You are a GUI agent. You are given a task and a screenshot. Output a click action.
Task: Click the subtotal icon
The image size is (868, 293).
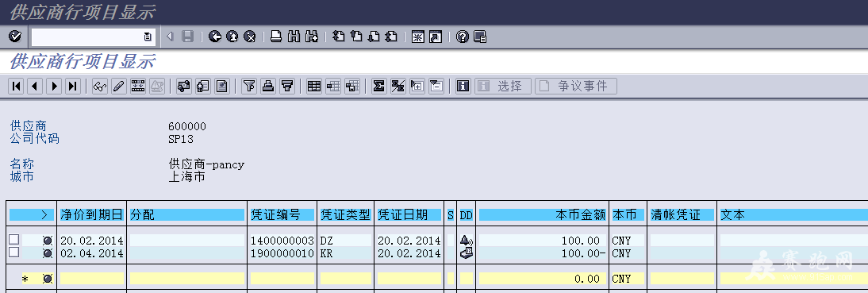398,86
